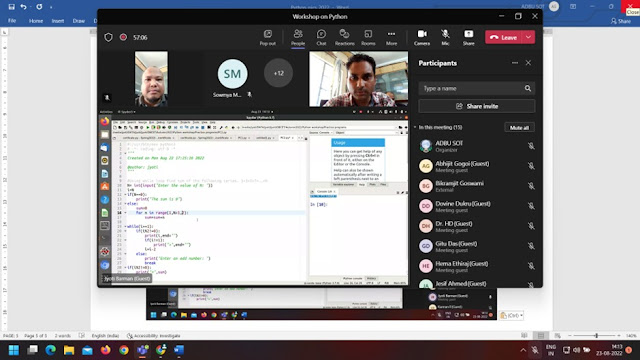
Task: Open the paste options (Ctrl) dropdown in Word
Action: click(511, 315)
